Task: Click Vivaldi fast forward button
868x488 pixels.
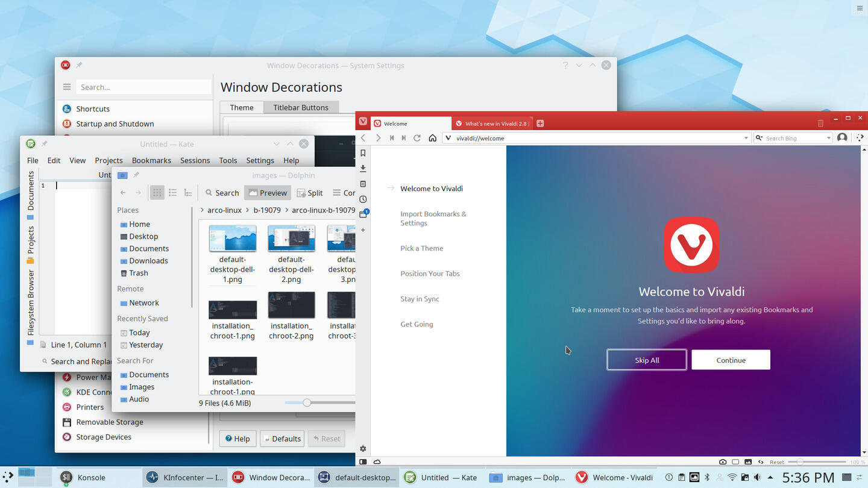Action: [404, 138]
